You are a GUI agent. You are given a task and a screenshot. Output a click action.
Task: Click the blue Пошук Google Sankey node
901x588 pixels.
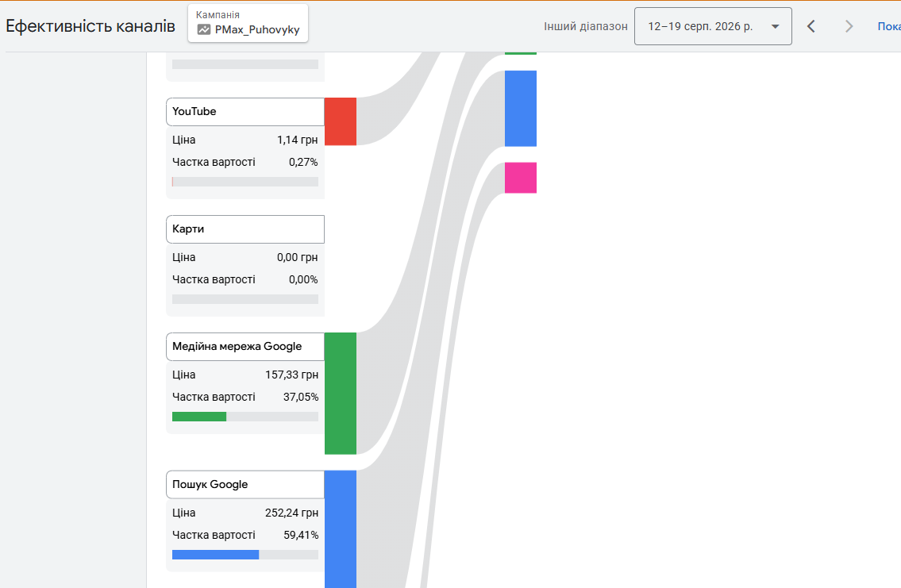click(341, 528)
